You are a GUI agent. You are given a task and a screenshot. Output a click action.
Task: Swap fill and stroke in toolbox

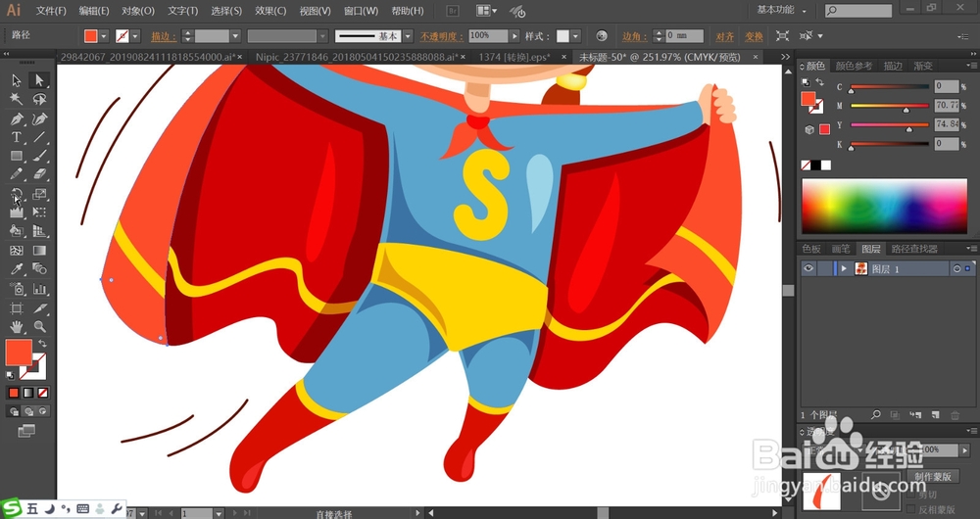pyautogui.click(x=42, y=344)
